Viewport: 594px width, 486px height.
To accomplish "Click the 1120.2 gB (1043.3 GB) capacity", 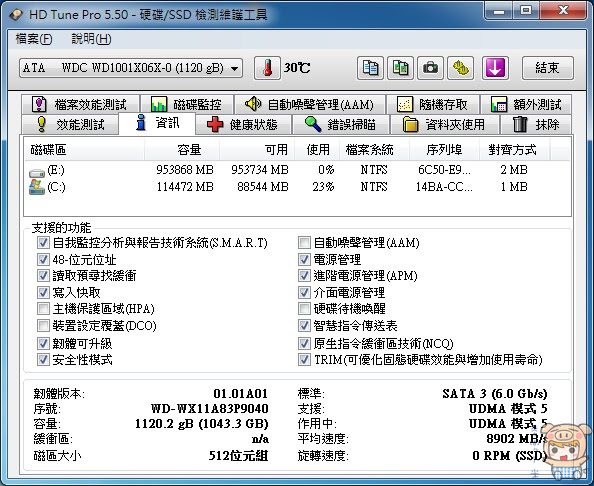I will (x=202, y=423).
